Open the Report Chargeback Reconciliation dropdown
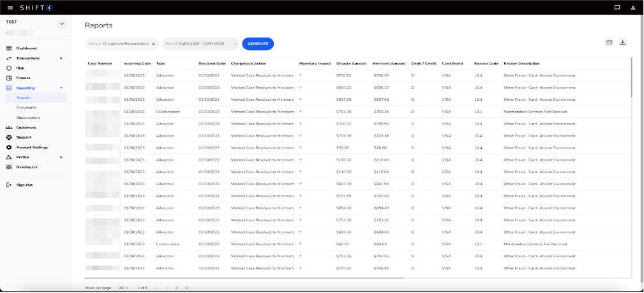 122,43
